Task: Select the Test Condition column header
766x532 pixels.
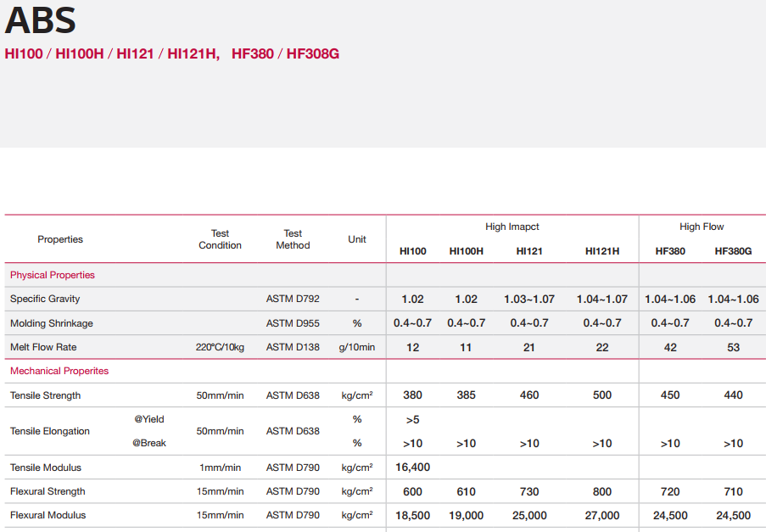Action: click(220, 239)
